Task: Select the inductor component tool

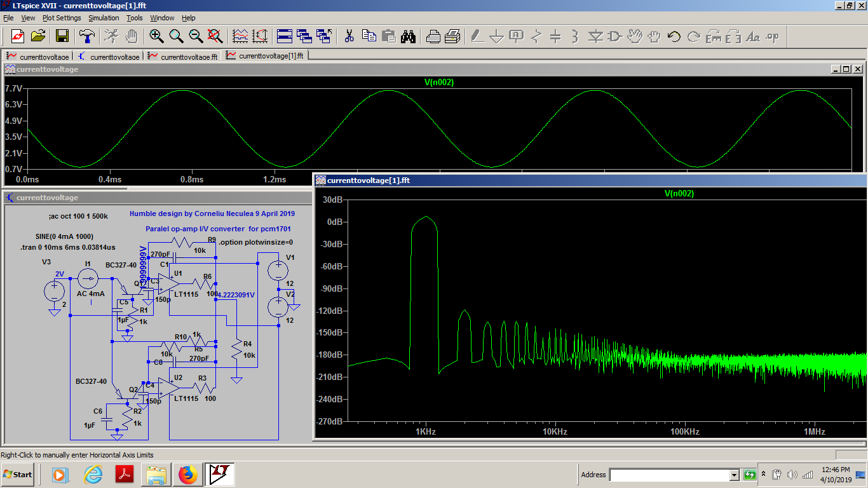Action: pos(575,36)
